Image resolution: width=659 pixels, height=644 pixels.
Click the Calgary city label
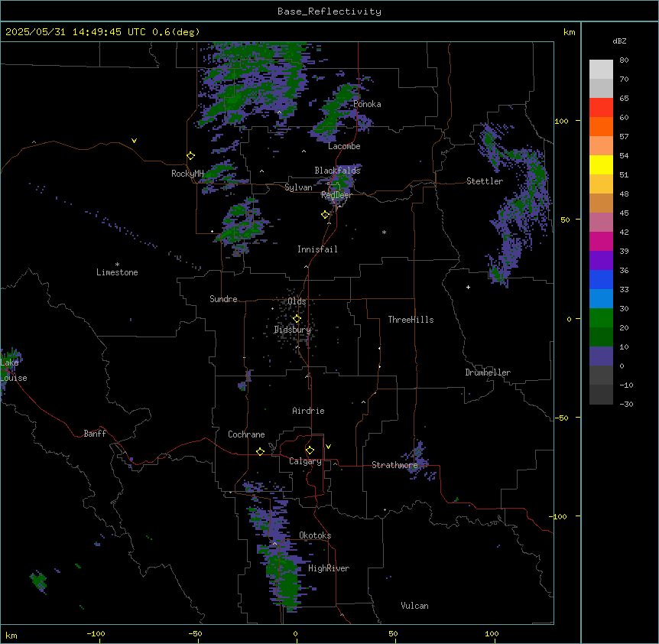click(x=305, y=461)
